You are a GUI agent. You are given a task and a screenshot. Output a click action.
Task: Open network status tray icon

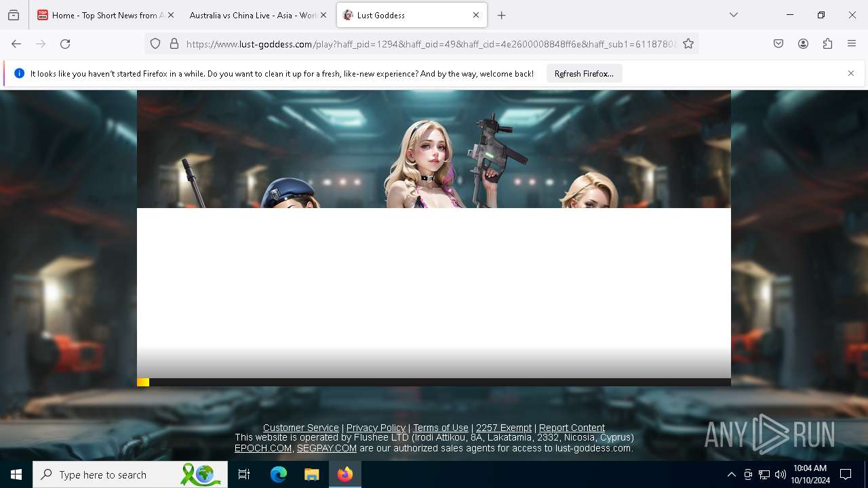(x=764, y=474)
